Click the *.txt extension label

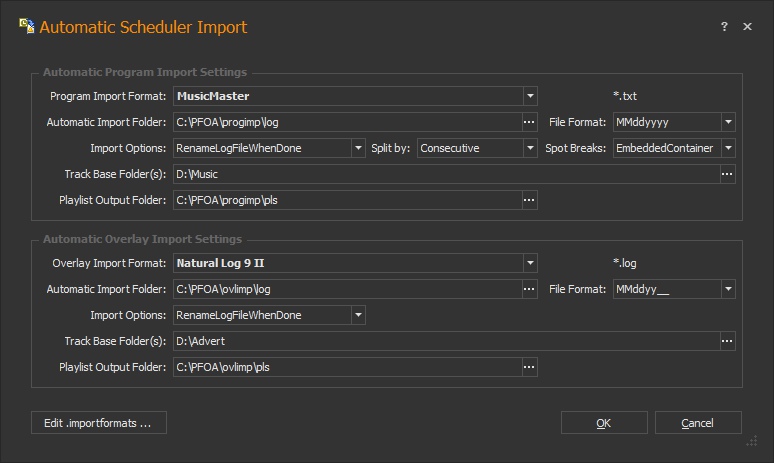[x=625, y=96]
